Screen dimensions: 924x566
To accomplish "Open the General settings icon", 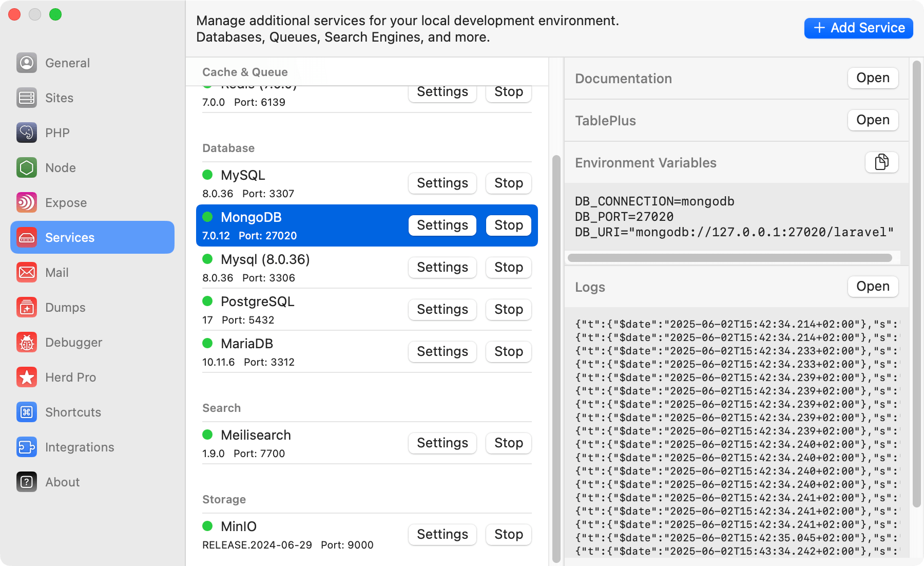I will coord(26,63).
